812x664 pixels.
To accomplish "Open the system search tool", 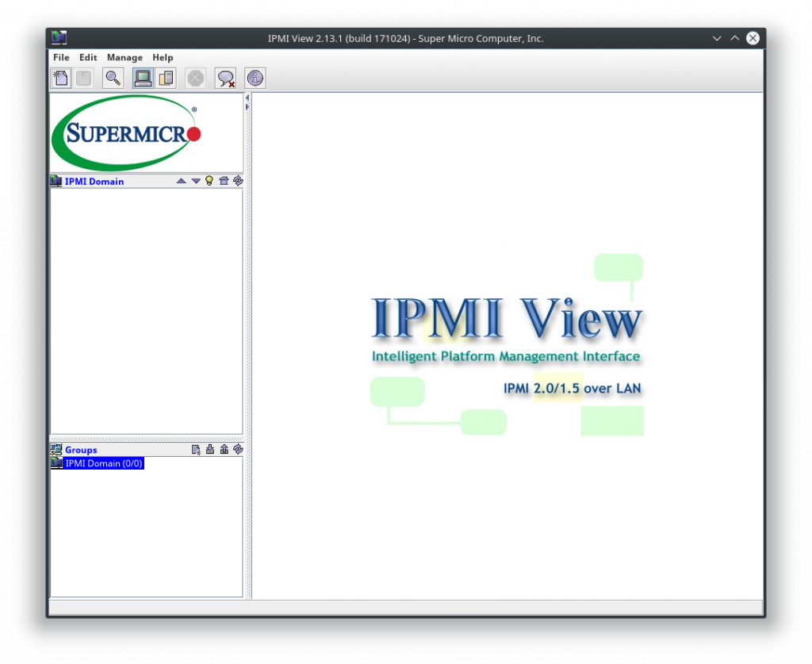I will pos(113,78).
